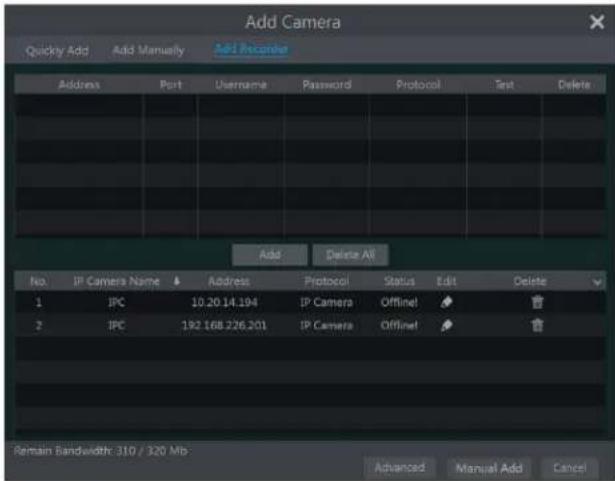Expand the camera list header dropdown
This screenshot has width=615, height=481.
pos(597,282)
